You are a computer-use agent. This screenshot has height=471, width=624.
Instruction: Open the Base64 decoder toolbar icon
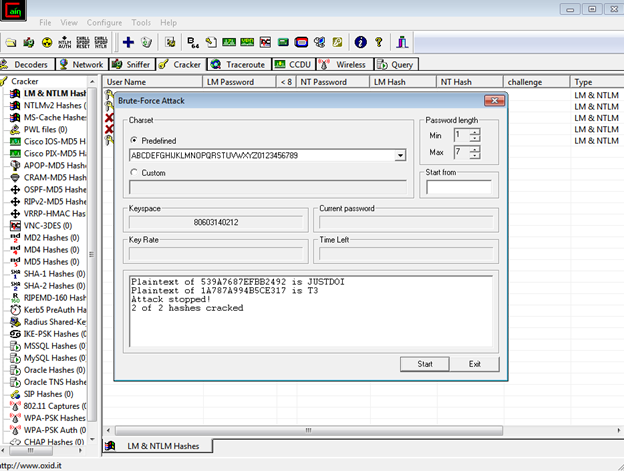(191, 42)
